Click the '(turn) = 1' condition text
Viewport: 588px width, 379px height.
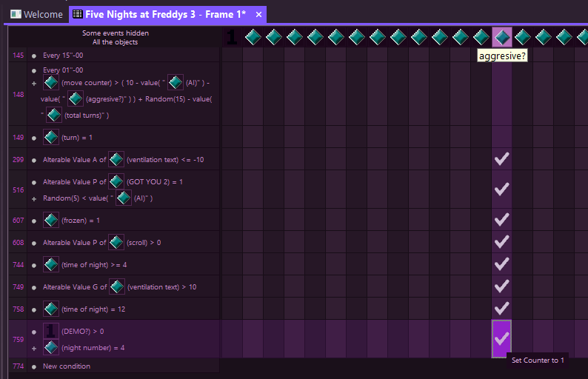coord(77,138)
